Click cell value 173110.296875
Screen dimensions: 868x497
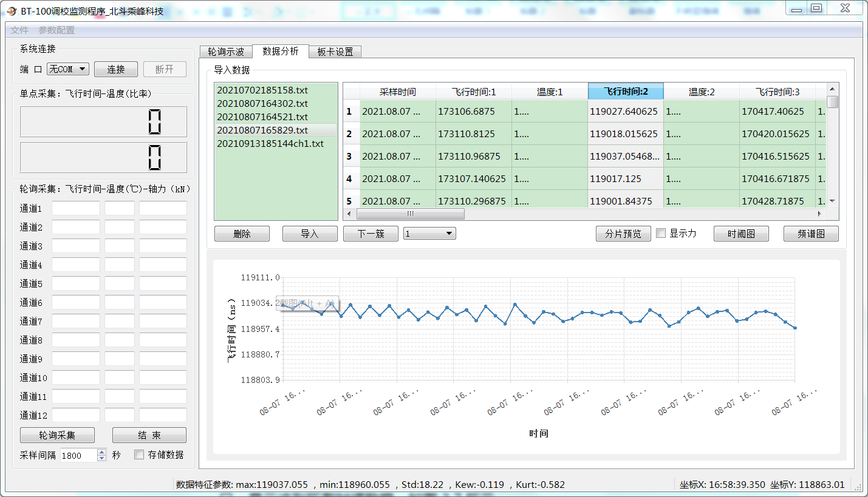coord(474,200)
